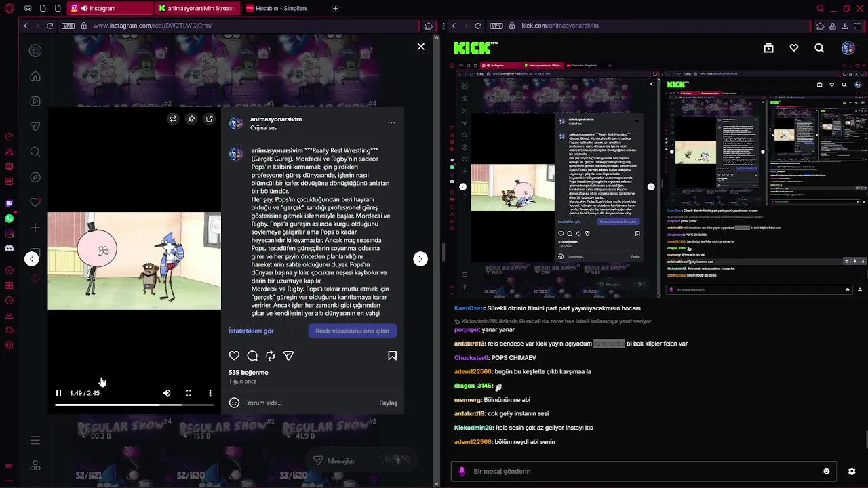Image resolution: width=868 pixels, height=488 pixels.
Task: Open video more options three dots
Action: (210, 393)
